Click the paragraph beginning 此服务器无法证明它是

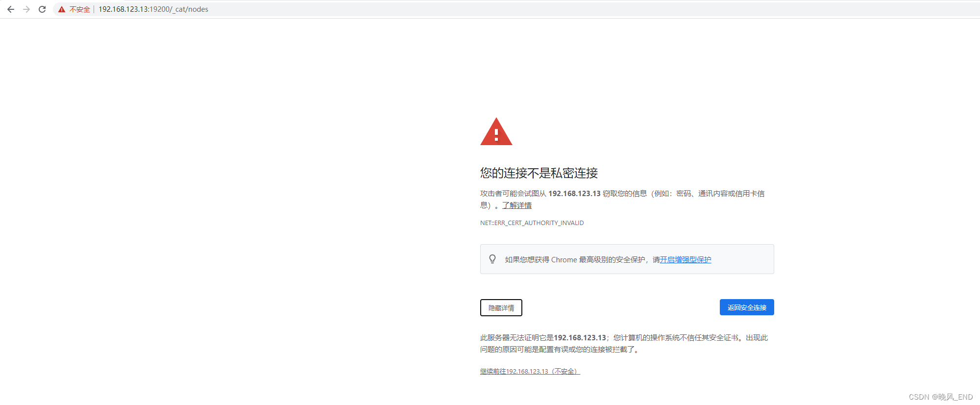(x=624, y=344)
